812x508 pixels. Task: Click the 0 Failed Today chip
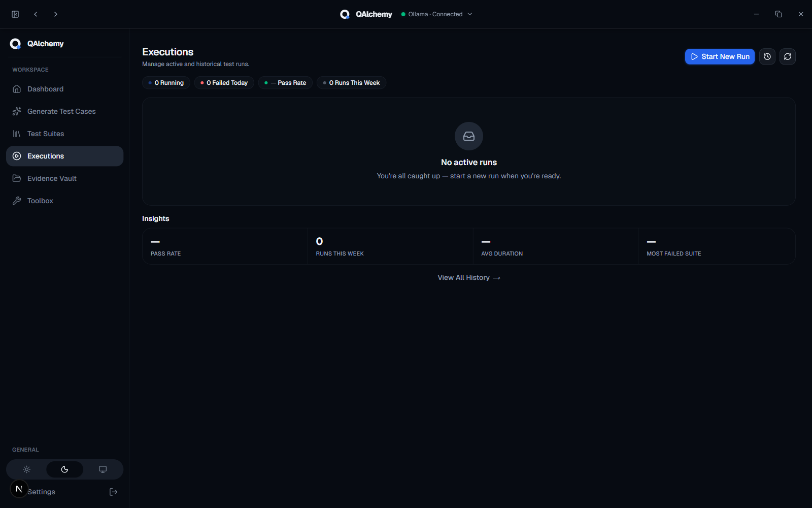point(224,83)
